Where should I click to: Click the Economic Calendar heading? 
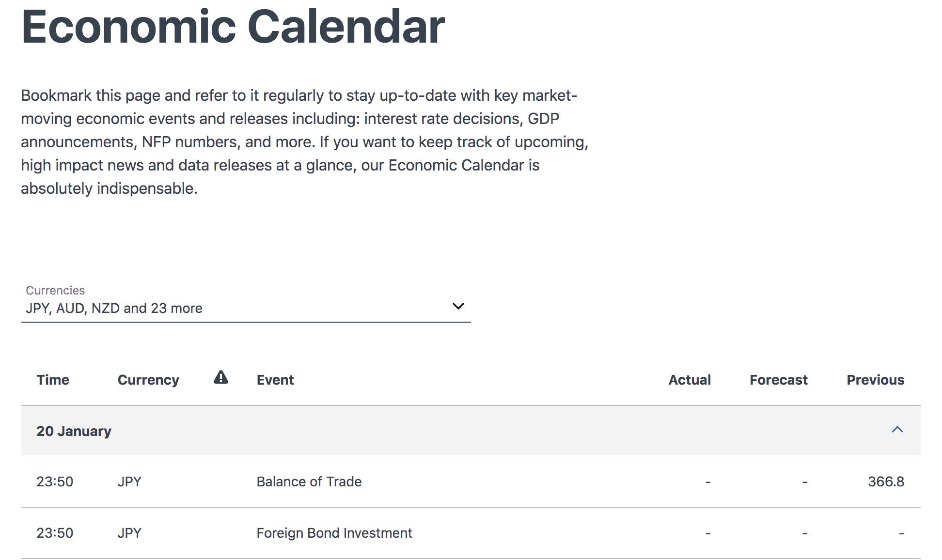point(233,27)
